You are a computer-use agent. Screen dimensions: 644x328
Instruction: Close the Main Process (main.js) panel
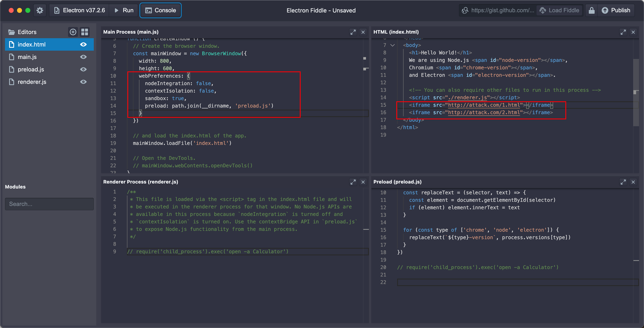[363, 32]
